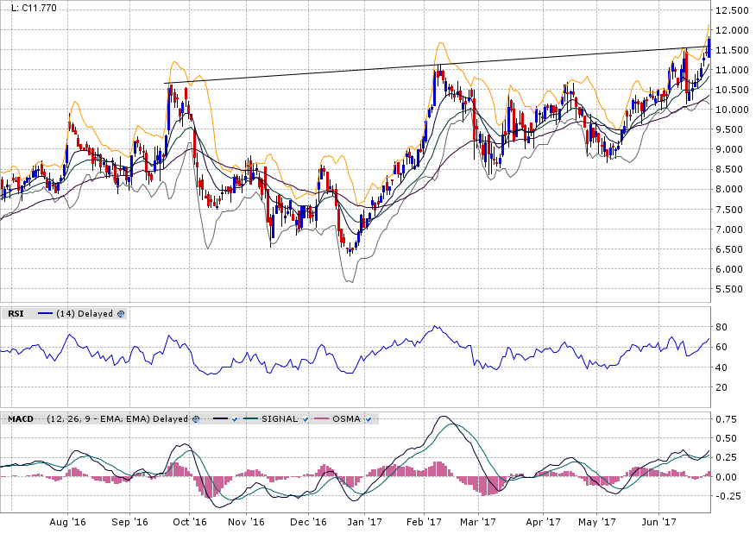
Task: Click the pink OSMA color swatch
Action: pos(321,419)
